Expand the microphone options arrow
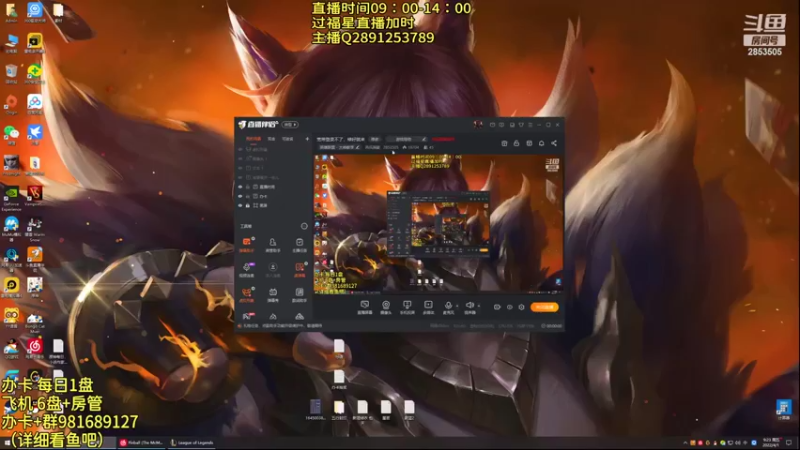This screenshot has height=450, width=800. click(457, 306)
